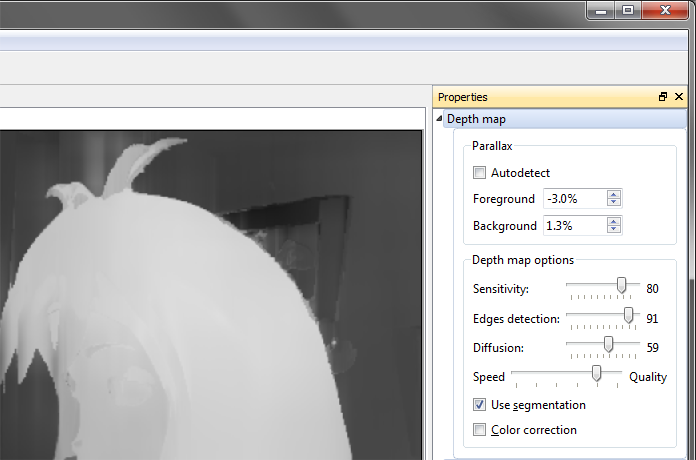
Task: Click the Quality label
Action: [648, 377]
